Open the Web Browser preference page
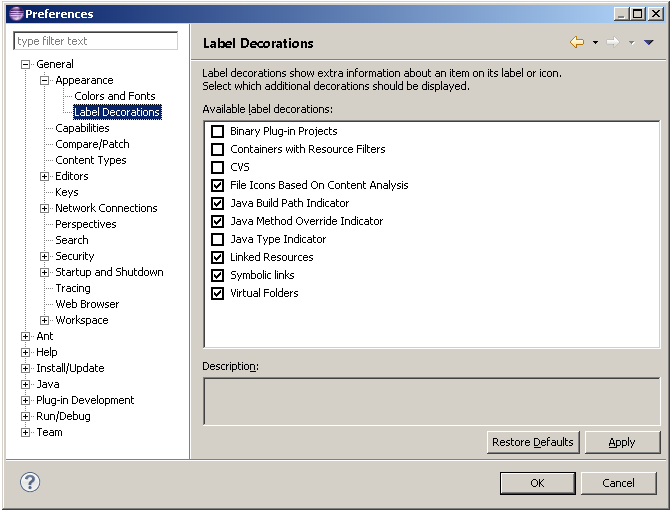The image size is (672, 512). (87, 304)
